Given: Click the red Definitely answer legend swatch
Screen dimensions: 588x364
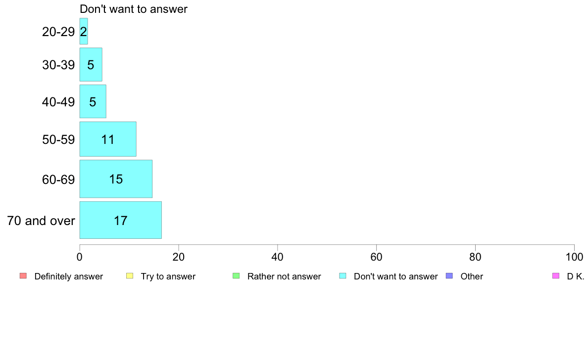Looking at the screenshot, I should click(23, 276).
